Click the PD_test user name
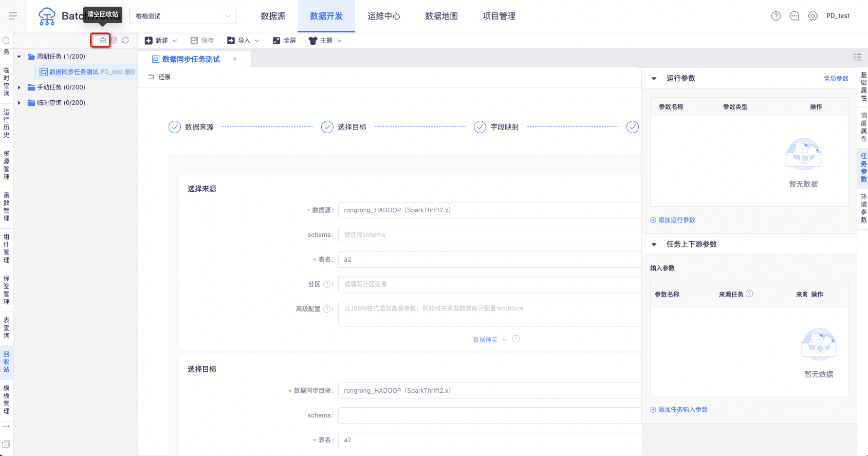This screenshot has width=868, height=456. point(838,16)
